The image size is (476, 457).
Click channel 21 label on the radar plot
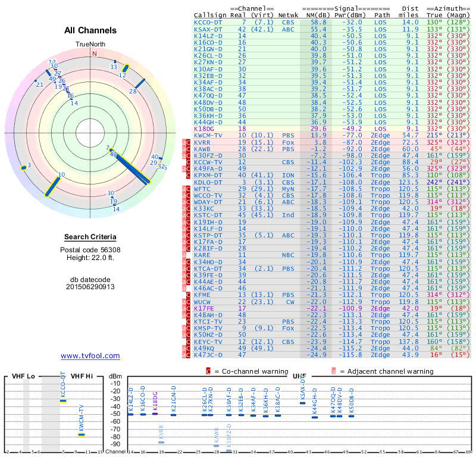40,84
